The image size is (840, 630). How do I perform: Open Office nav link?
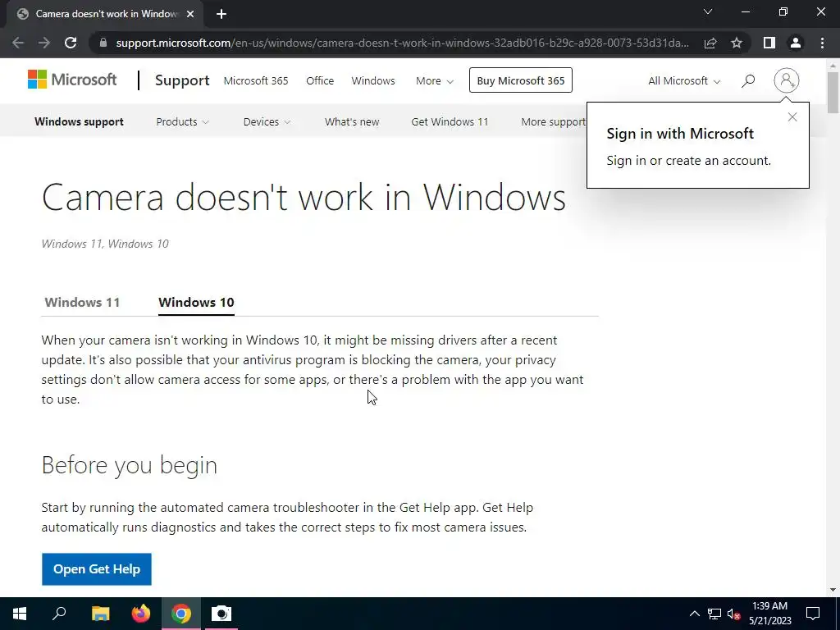(320, 81)
